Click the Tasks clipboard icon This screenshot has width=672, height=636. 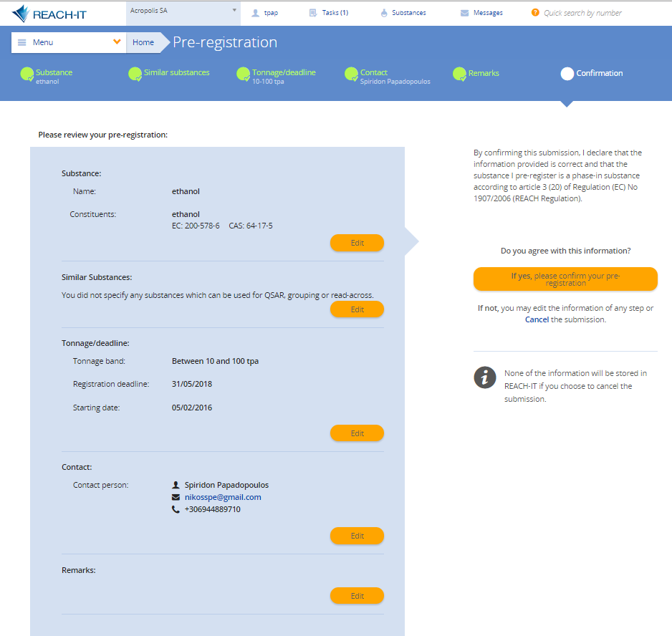tap(313, 13)
